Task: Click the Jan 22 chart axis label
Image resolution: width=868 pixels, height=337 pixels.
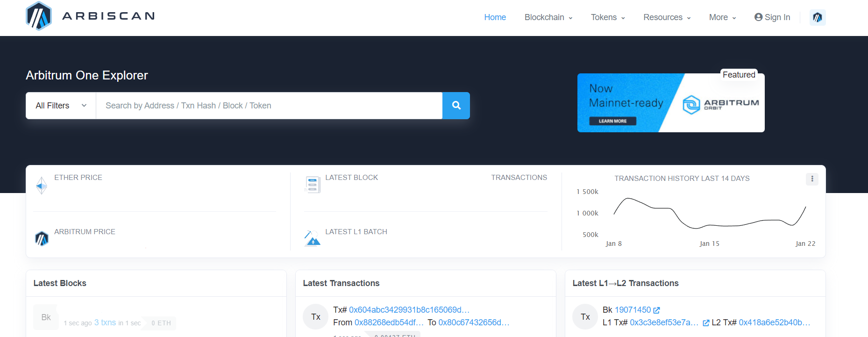Action: (805, 244)
